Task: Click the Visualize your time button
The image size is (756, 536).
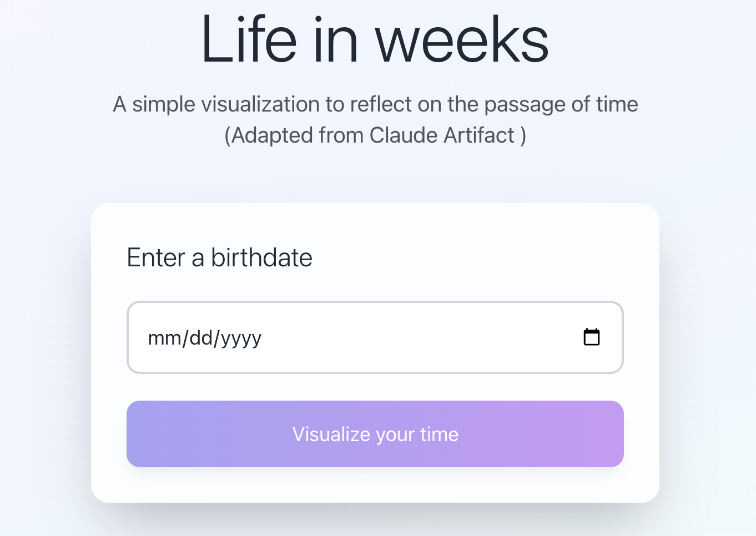Action: coord(375,434)
